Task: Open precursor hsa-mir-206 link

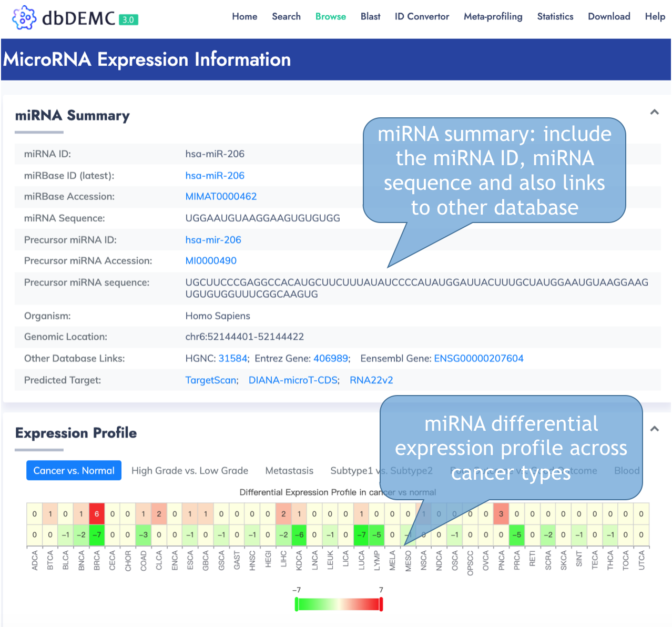Action: (x=213, y=240)
